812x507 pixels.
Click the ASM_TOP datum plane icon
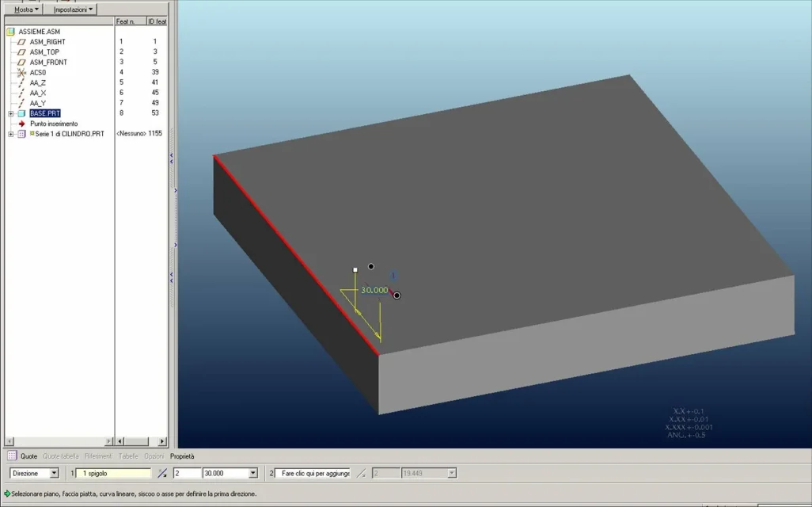(x=21, y=51)
